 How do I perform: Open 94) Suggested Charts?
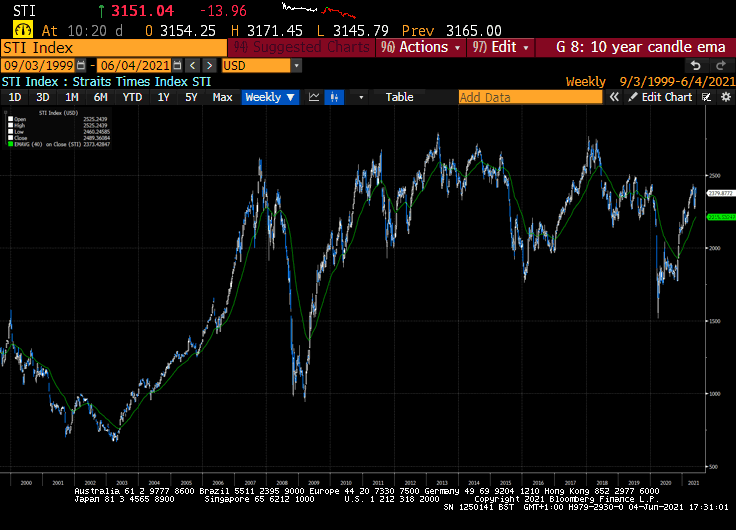pyautogui.click(x=301, y=47)
